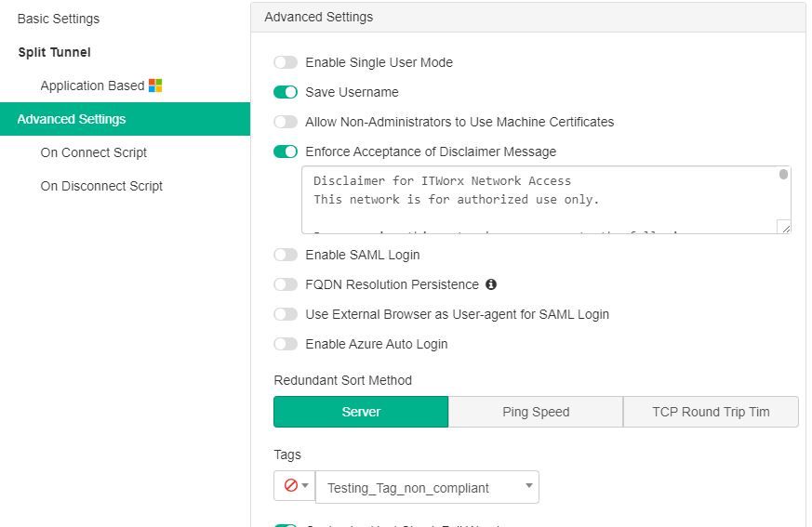
Task: Go to On Connect Script
Action: point(93,152)
